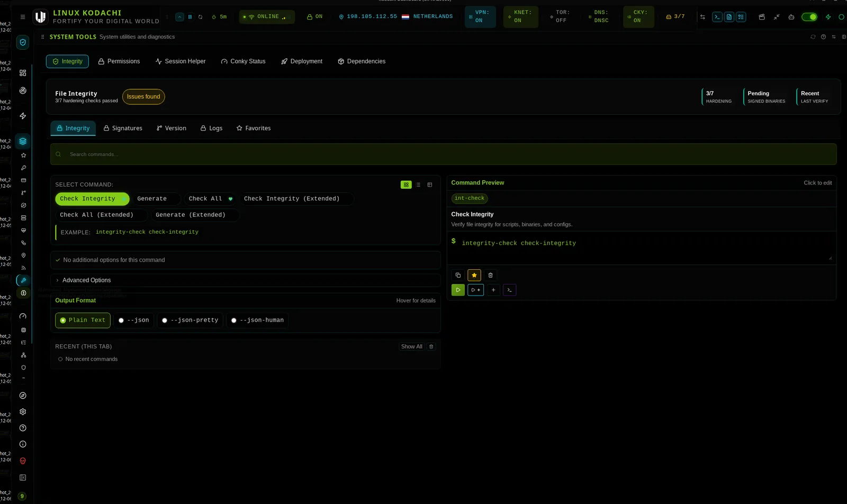Open the Integrity top tab
This screenshot has width=847, height=504.
[67, 61]
